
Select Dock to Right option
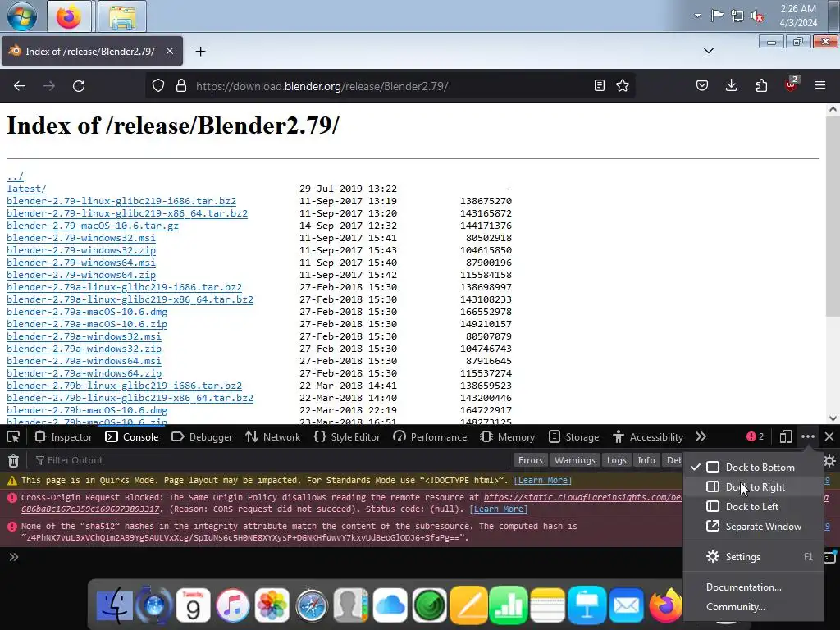753,487
